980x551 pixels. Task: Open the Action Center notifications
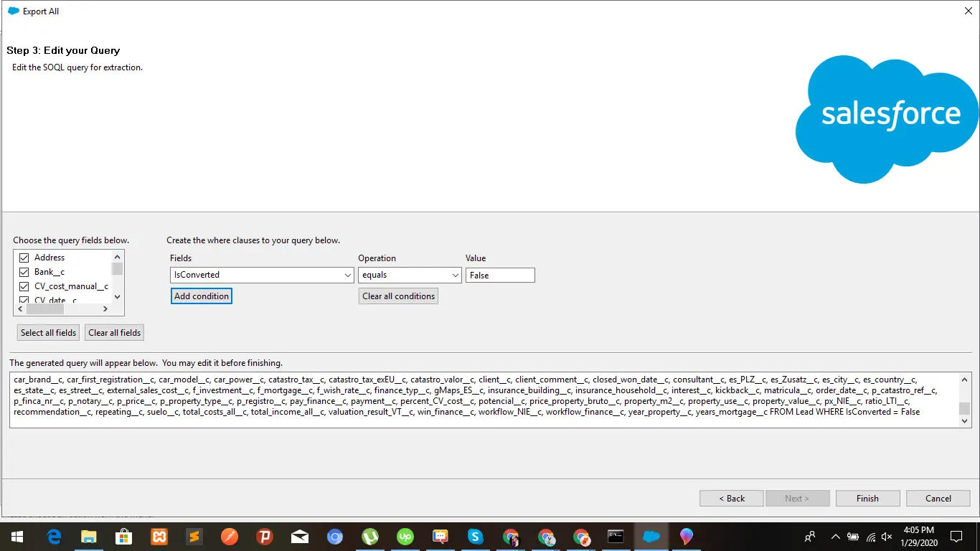[956, 536]
